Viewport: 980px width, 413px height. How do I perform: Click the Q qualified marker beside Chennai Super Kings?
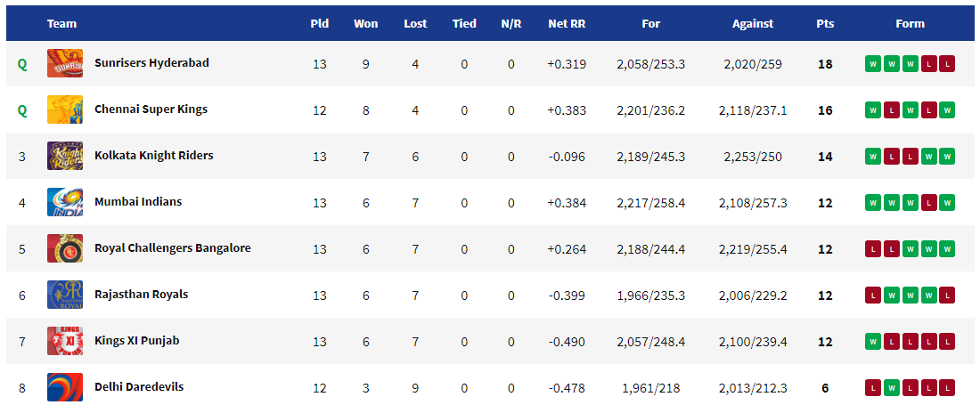tap(22, 110)
